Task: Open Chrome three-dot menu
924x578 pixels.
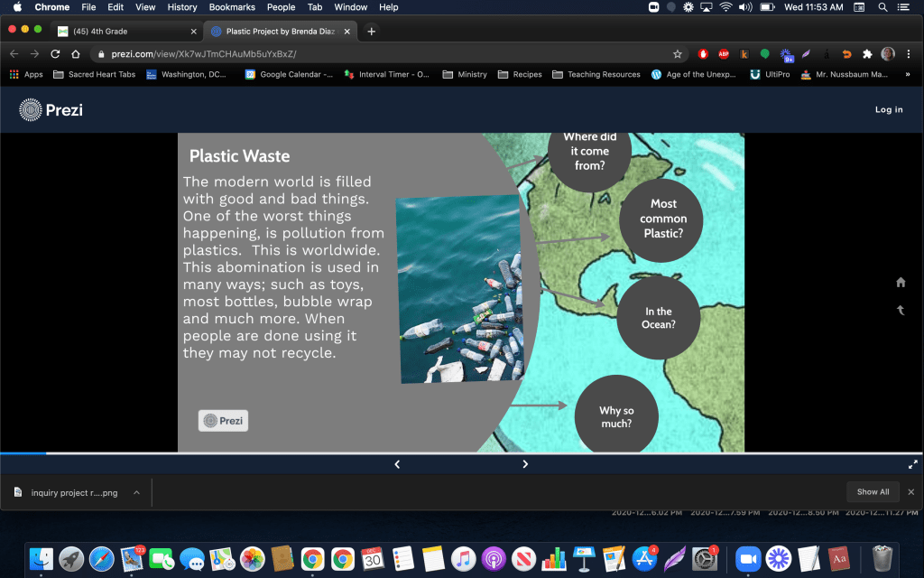Action: pos(908,54)
